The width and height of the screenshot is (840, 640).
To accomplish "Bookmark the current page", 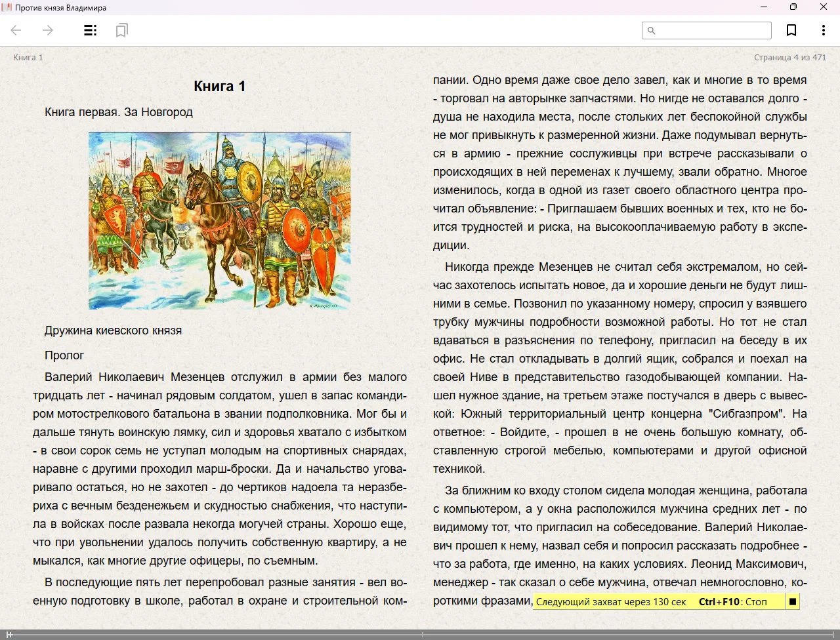I will pyautogui.click(x=791, y=30).
